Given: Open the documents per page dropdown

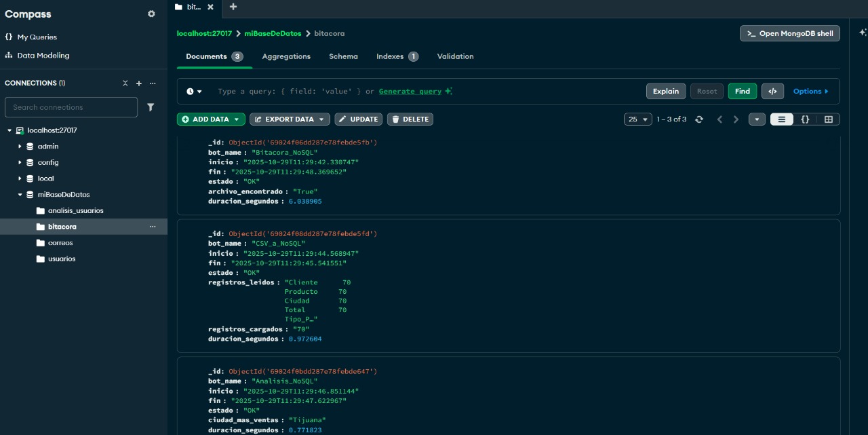Looking at the screenshot, I should [637, 119].
